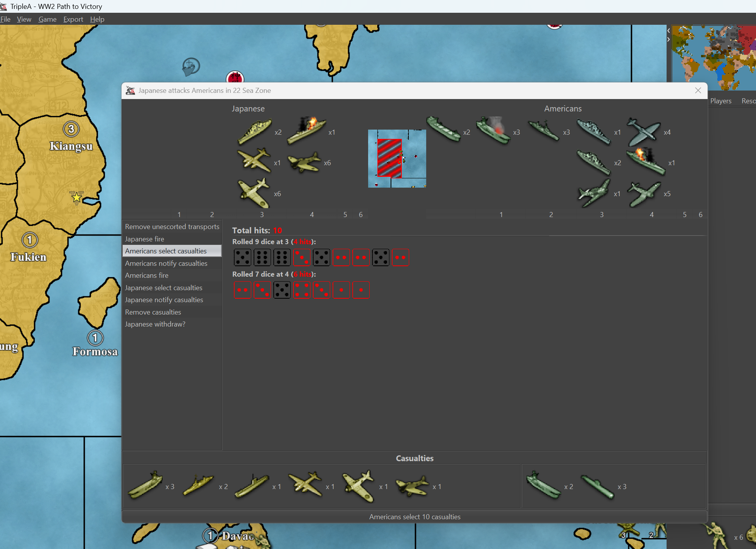Click the red Japanese roundel on map
This screenshot has height=549, width=756.
(235, 77)
